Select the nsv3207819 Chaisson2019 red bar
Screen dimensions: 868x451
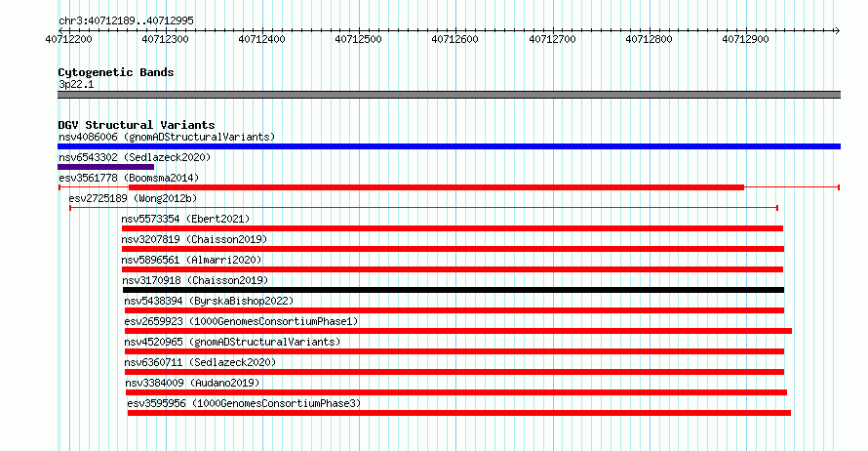453,249
